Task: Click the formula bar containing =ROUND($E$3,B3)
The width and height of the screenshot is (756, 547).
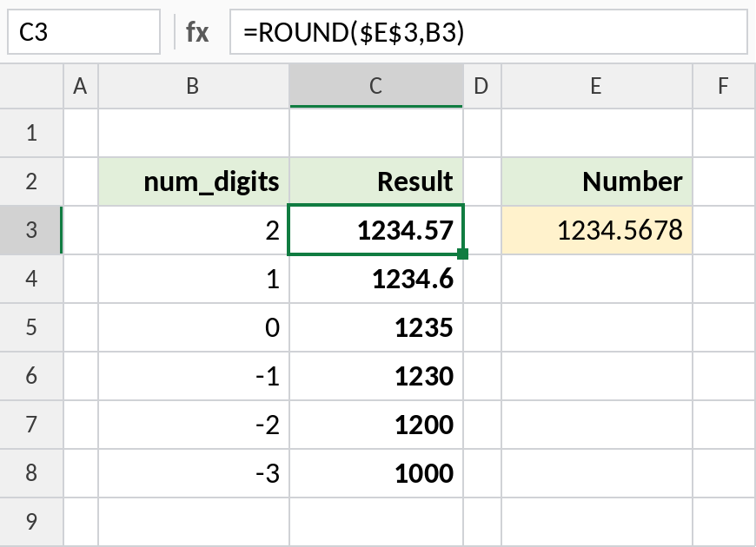Action: tap(488, 32)
